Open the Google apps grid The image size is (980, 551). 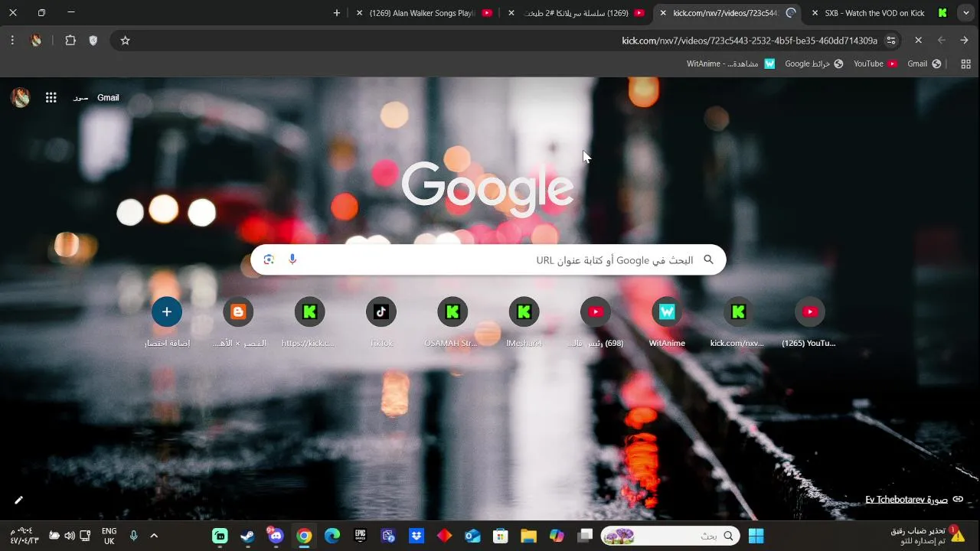pos(51,97)
